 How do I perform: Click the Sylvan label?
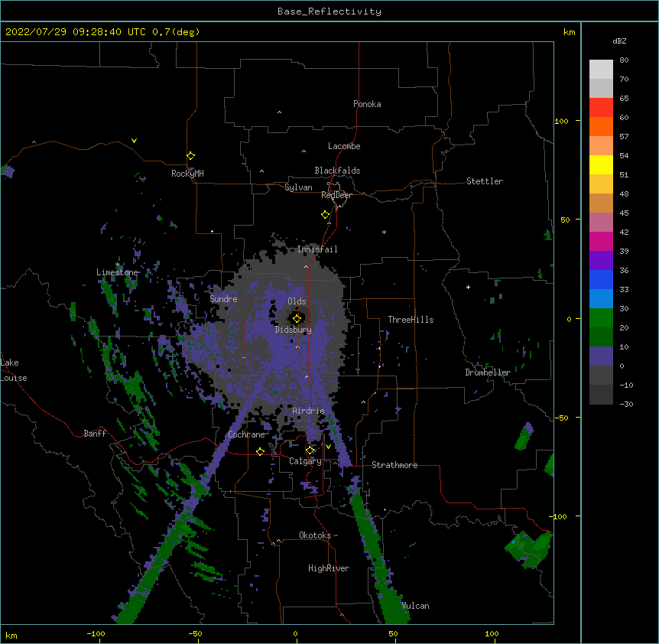298,187
